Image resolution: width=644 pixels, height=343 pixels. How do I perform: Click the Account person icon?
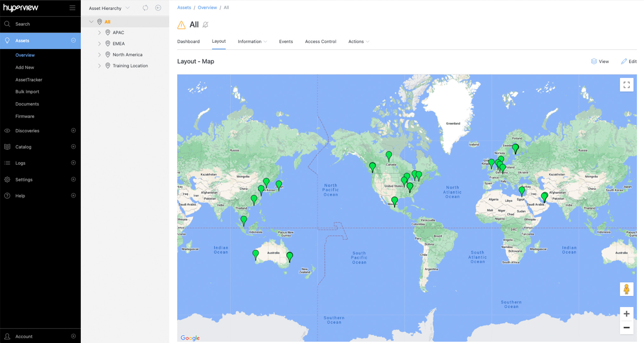pyautogui.click(x=7, y=336)
